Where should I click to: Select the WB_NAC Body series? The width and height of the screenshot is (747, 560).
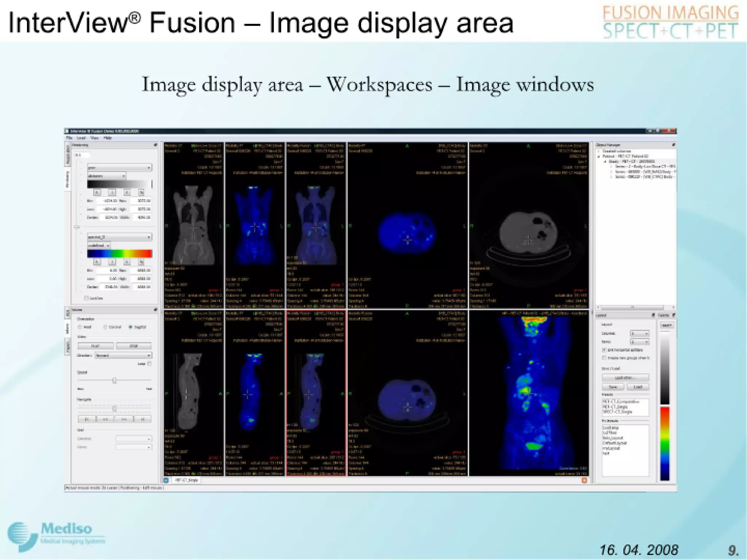(645, 172)
